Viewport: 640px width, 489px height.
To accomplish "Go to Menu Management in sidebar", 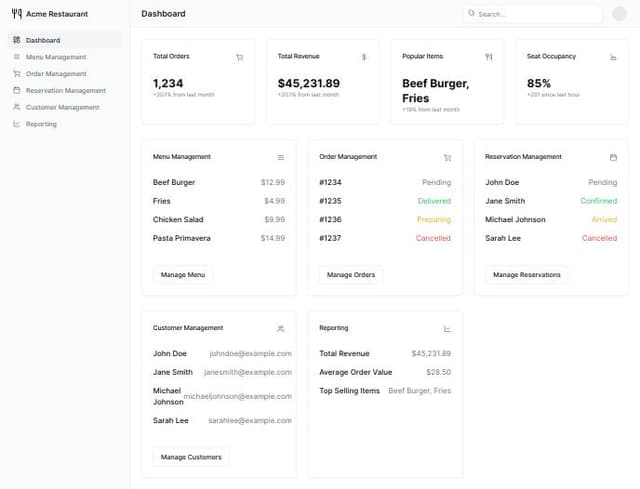I will pos(65,57).
